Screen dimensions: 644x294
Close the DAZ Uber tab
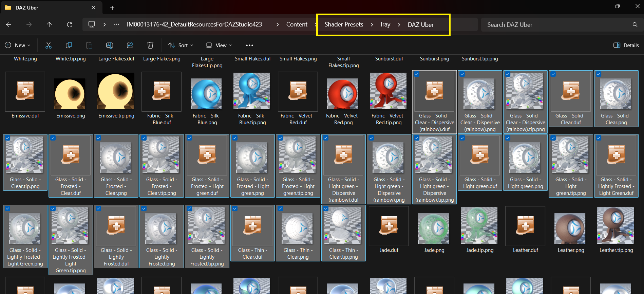(x=94, y=7)
